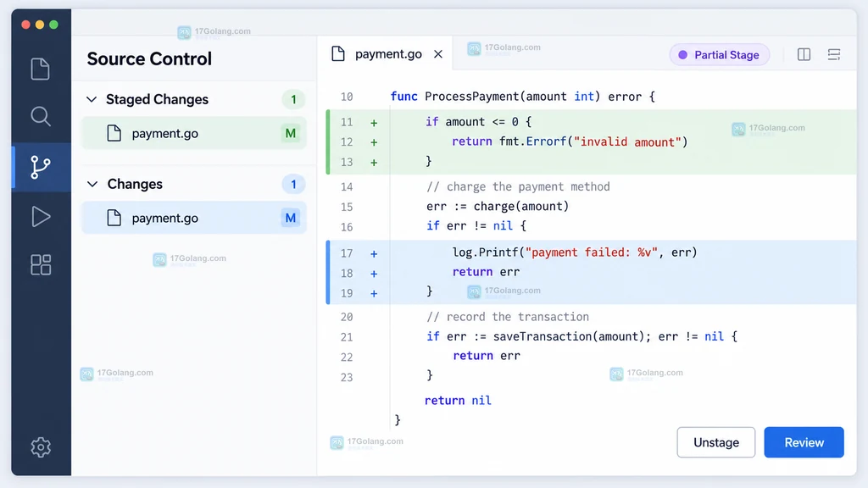The image size is (868, 488).
Task: Click file icon of staged payment.go
Action: 114,133
